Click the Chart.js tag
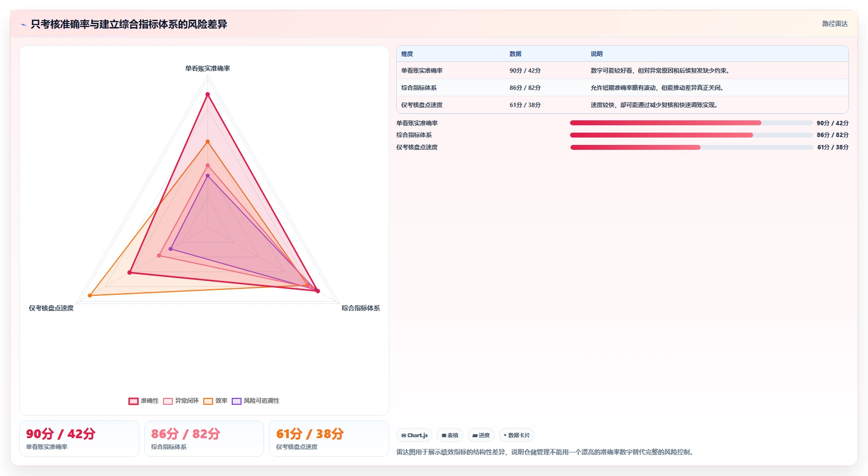Screen dimensions: 868x476 tap(414, 435)
